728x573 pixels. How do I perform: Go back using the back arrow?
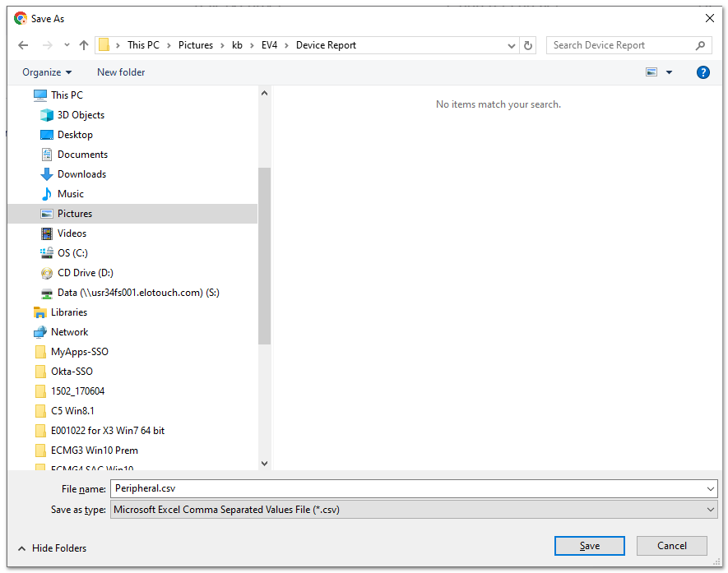click(23, 45)
